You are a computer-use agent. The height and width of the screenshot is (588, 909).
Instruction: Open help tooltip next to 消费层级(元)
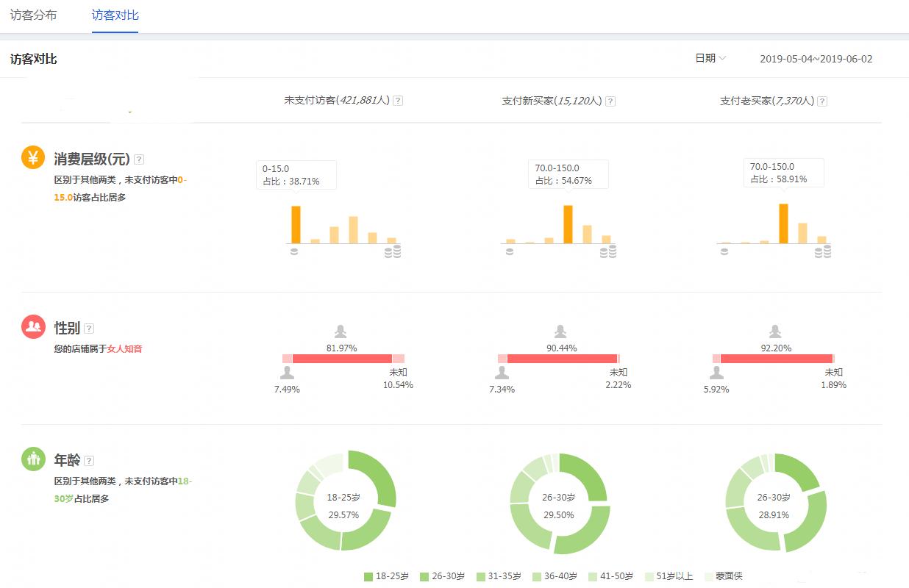coord(139,159)
